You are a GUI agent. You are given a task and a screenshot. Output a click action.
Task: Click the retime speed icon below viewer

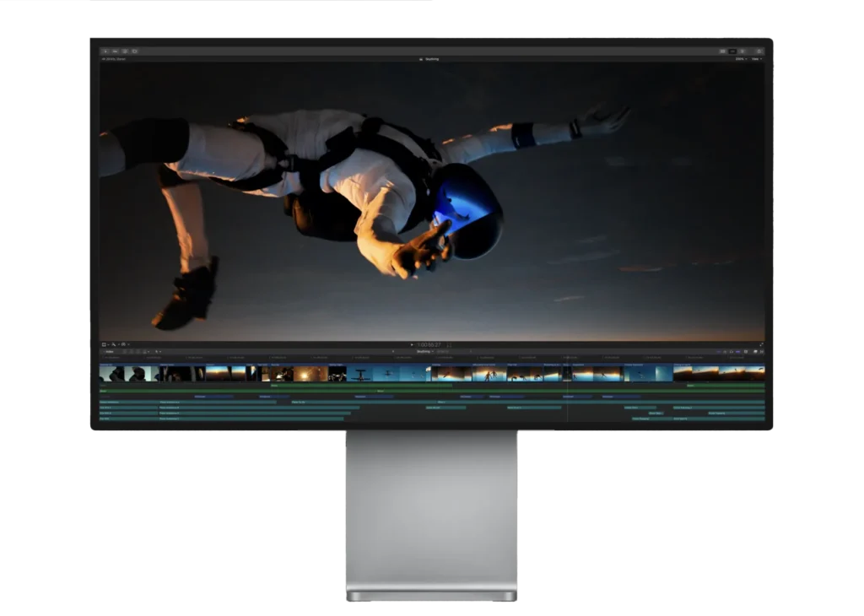(x=123, y=344)
